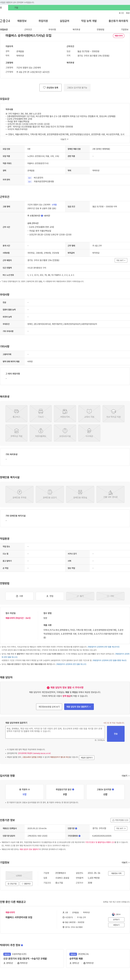Click the 통근버스 benefit icon
Image resolution: width=130 pixels, height=980 pixels.
[16, 414]
